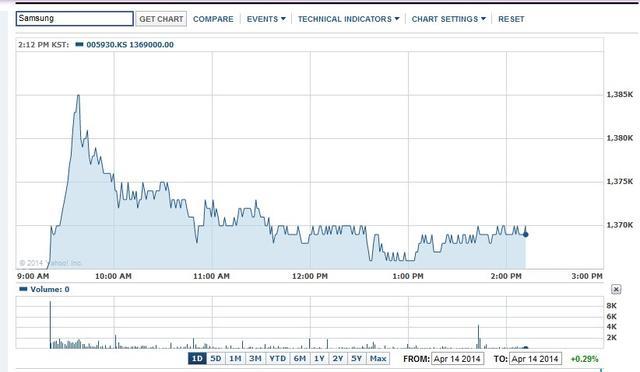Click the 8K volume axis label
The height and width of the screenshot is (372, 640).
point(611,306)
